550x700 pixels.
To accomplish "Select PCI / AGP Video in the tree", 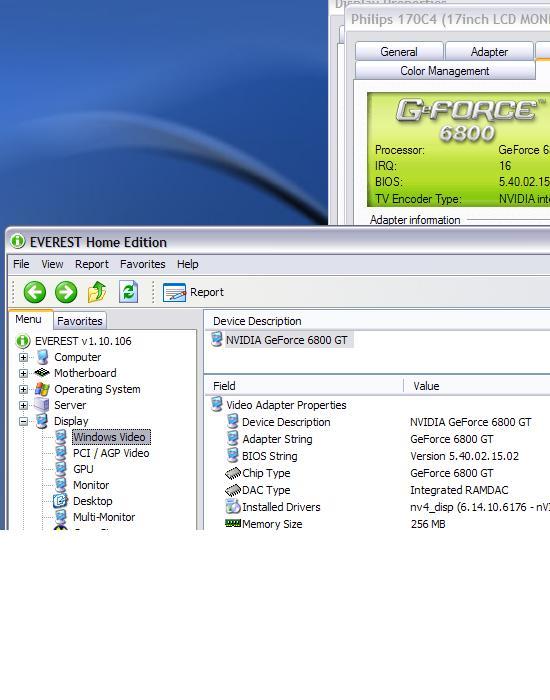I will (111, 453).
